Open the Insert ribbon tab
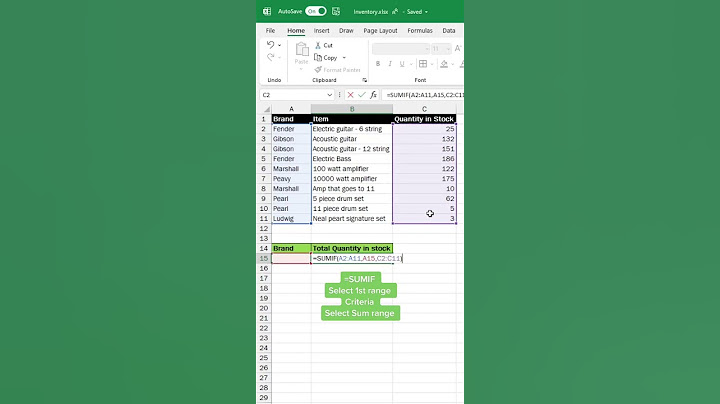This screenshot has width=720, height=404. click(x=321, y=30)
